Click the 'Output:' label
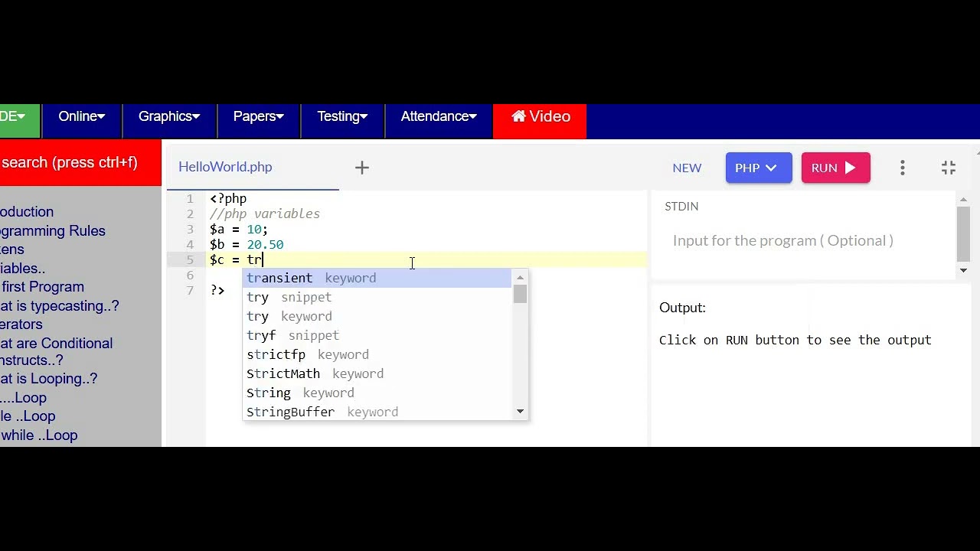This screenshot has width=980, height=551. (x=682, y=308)
